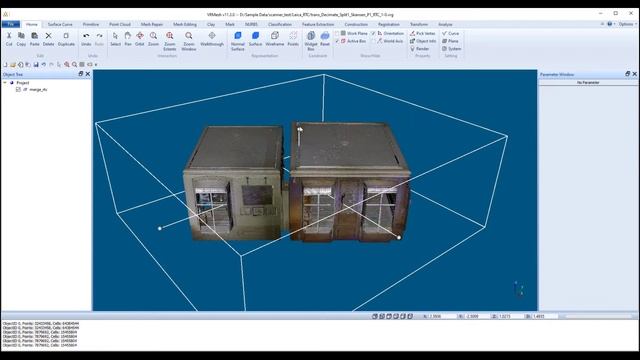Switch to the Analyze tab
Viewport: 640px width, 360px height.
click(x=445, y=24)
